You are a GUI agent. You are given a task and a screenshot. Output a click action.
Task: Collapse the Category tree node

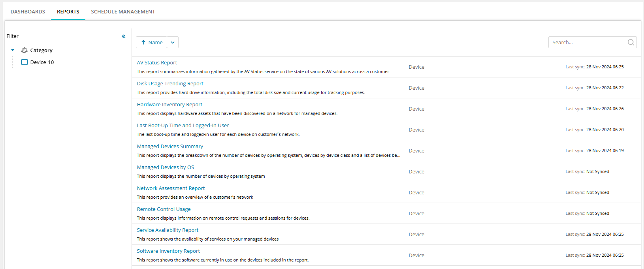pyautogui.click(x=13, y=50)
